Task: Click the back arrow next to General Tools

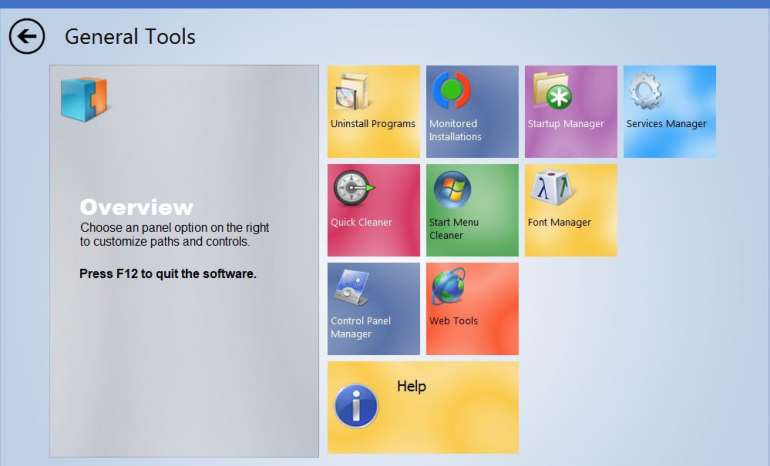Action: click(x=27, y=37)
